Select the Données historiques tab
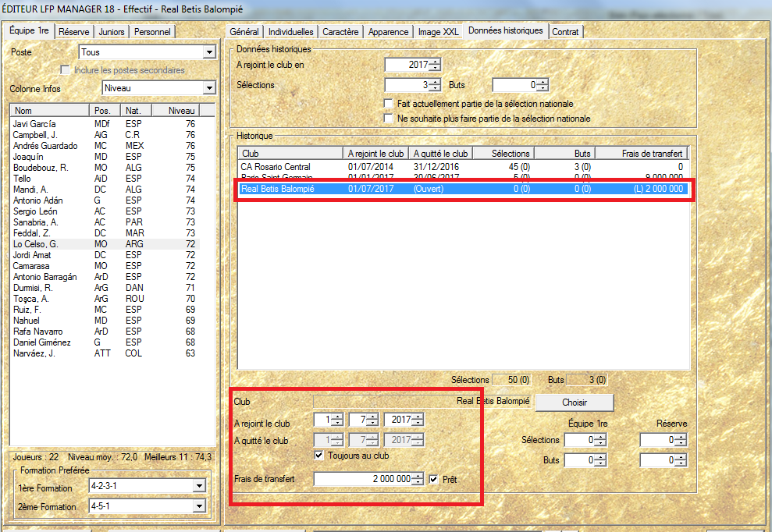 pyautogui.click(x=506, y=30)
